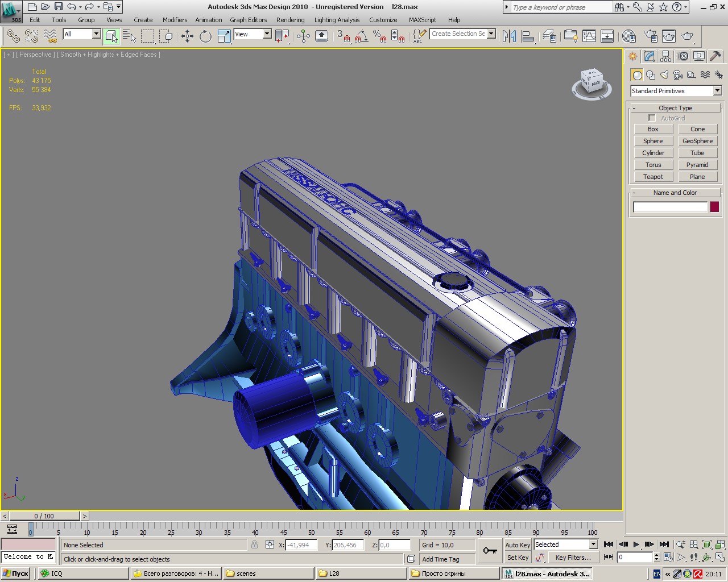Open the Standard Primitives dropdown

click(x=676, y=91)
